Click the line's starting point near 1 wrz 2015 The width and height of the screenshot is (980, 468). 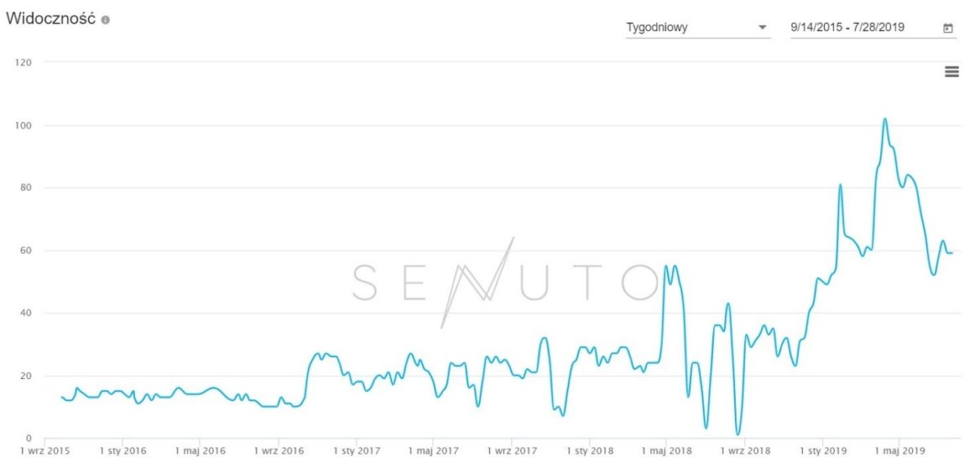(62, 397)
